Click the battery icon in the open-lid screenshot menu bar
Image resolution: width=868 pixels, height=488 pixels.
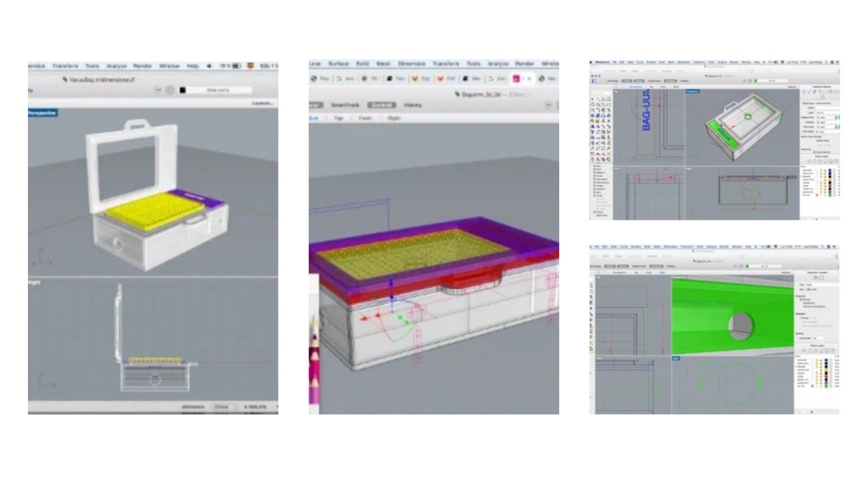[236, 66]
